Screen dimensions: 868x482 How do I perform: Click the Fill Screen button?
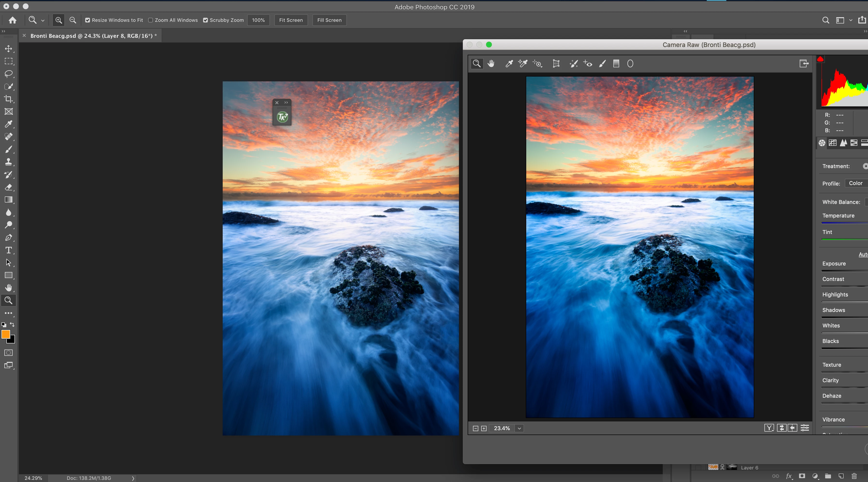(x=329, y=20)
